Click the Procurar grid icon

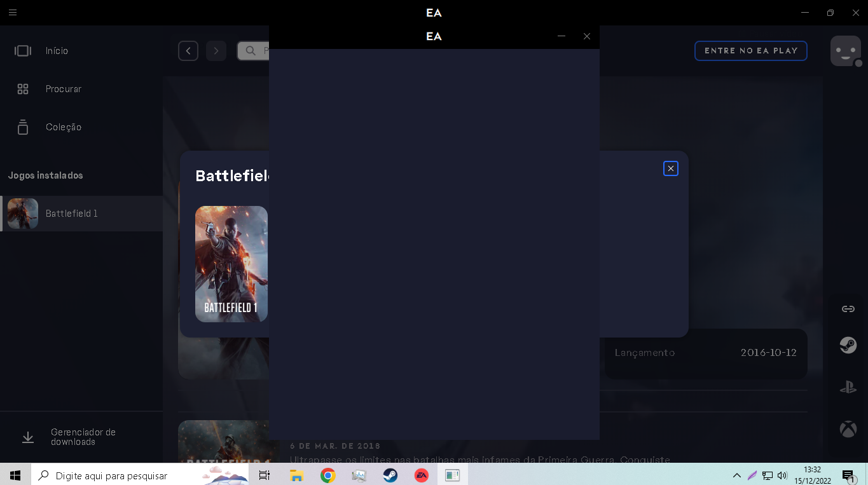point(23,89)
